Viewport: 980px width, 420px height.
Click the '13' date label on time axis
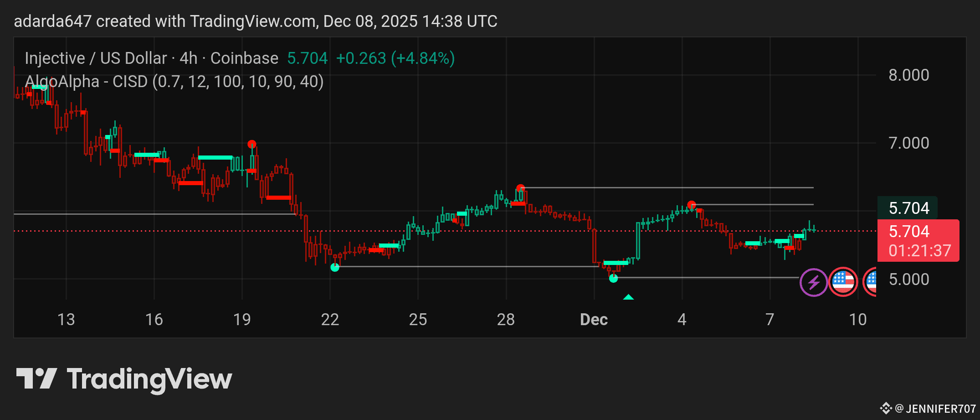pos(66,320)
